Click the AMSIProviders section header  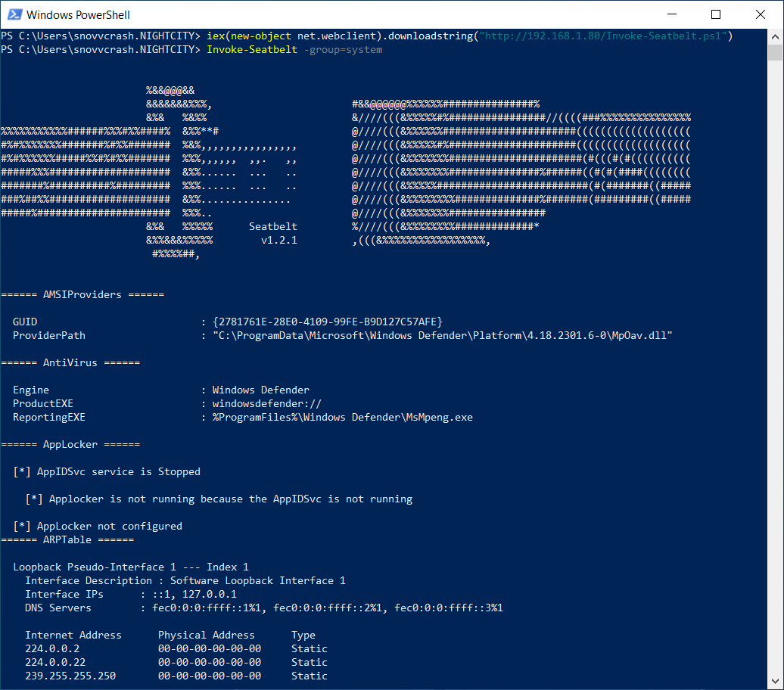82,294
